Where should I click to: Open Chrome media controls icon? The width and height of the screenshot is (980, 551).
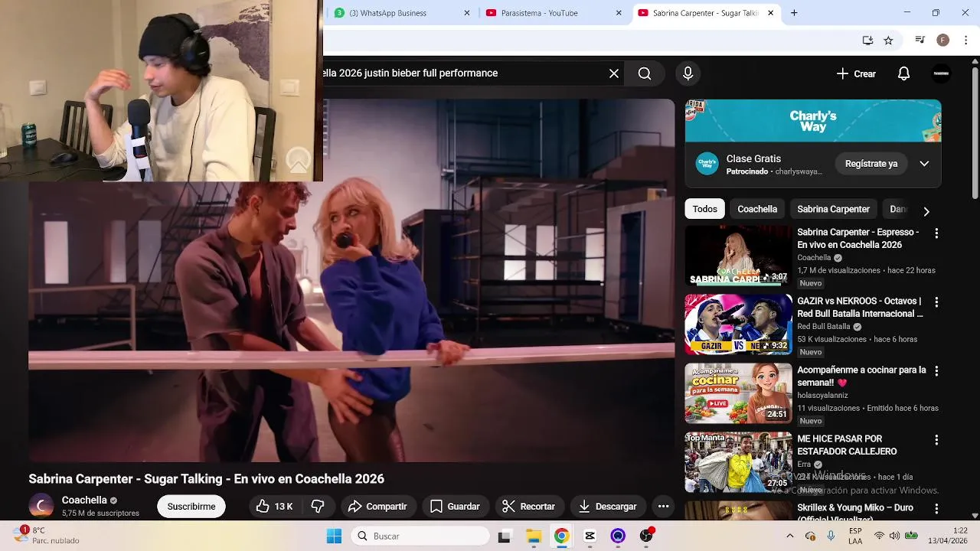click(920, 41)
